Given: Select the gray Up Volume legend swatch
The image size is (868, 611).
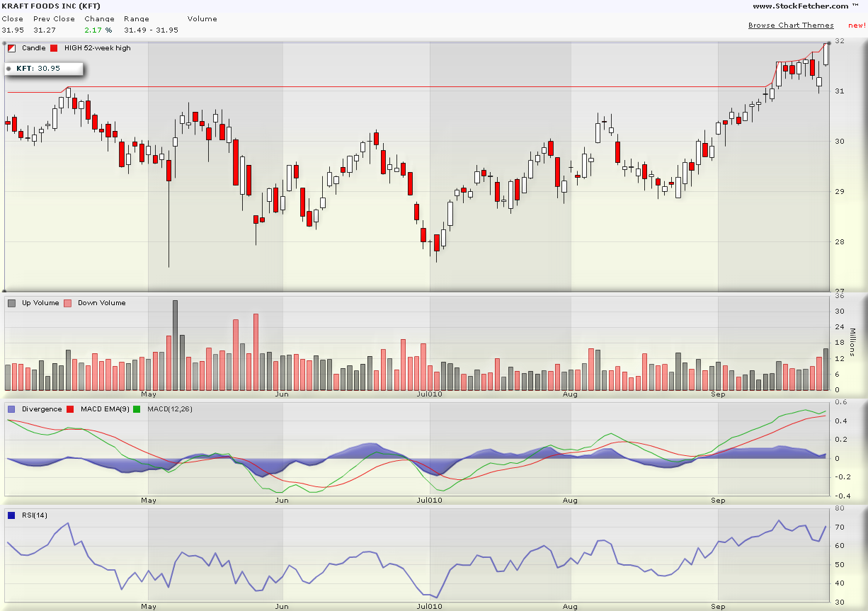Looking at the screenshot, I should [x=12, y=303].
